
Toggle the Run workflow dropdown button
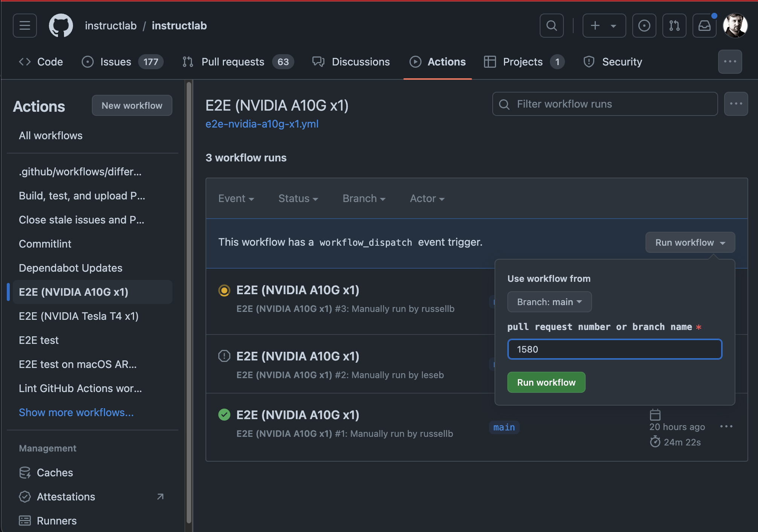tap(690, 242)
